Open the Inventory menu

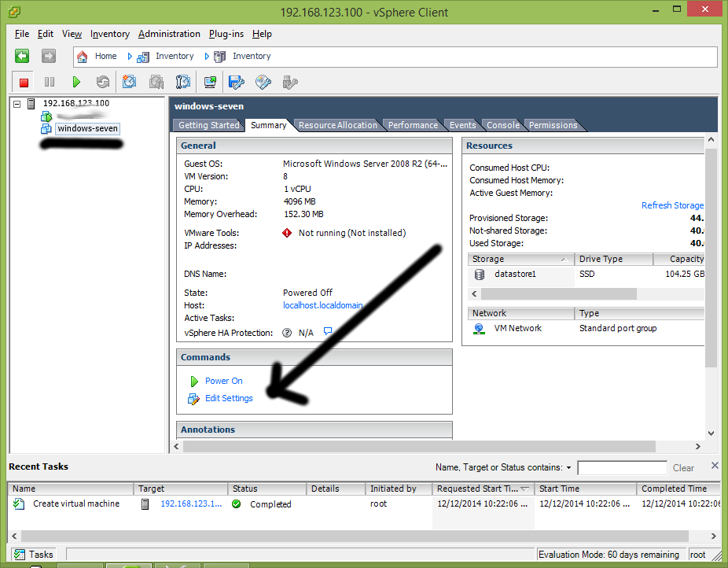tap(110, 34)
